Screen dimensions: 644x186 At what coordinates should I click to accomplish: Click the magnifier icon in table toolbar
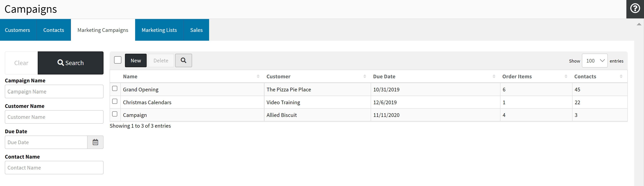183,61
